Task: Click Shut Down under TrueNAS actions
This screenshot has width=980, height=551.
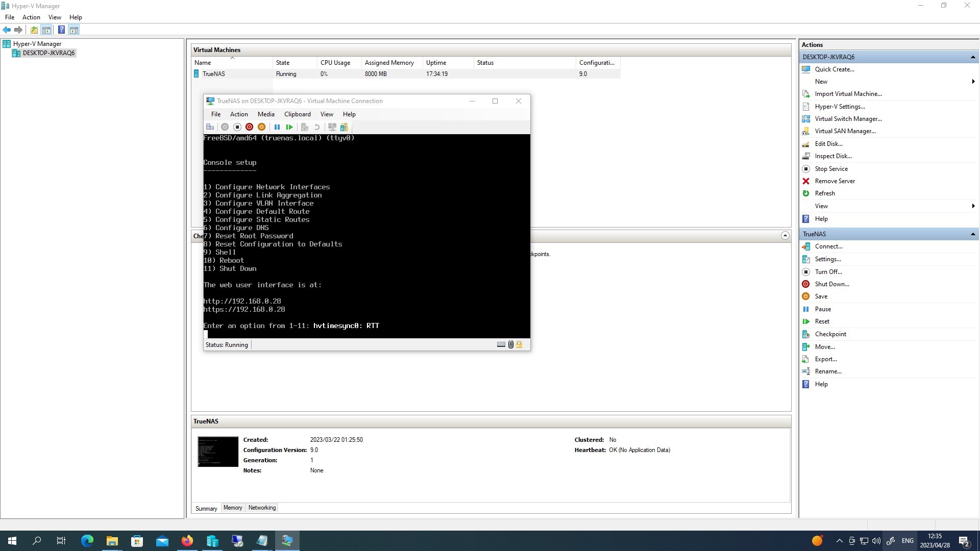Action: (832, 284)
